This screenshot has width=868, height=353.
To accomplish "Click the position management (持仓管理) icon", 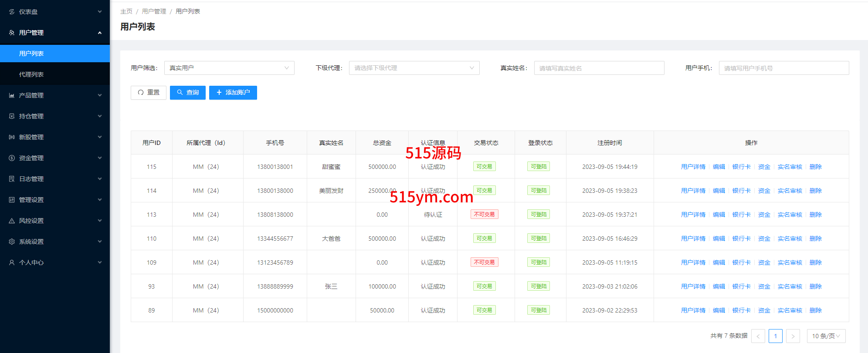I will pyautogui.click(x=12, y=116).
